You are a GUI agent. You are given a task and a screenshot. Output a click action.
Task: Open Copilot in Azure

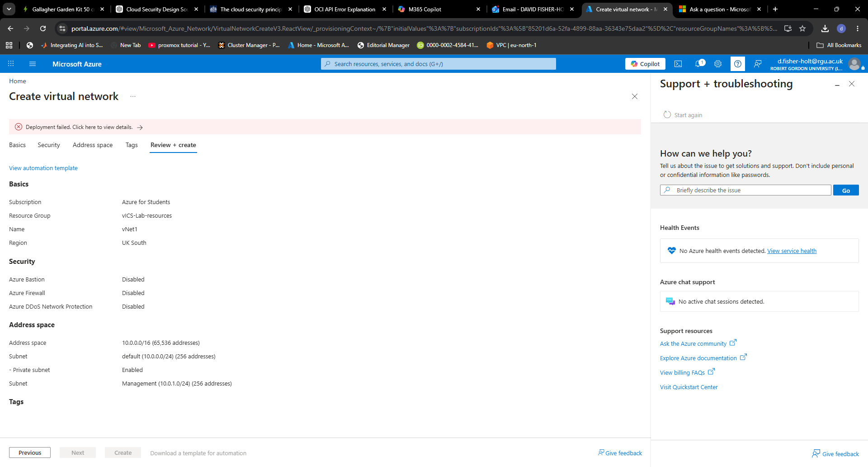click(645, 64)
